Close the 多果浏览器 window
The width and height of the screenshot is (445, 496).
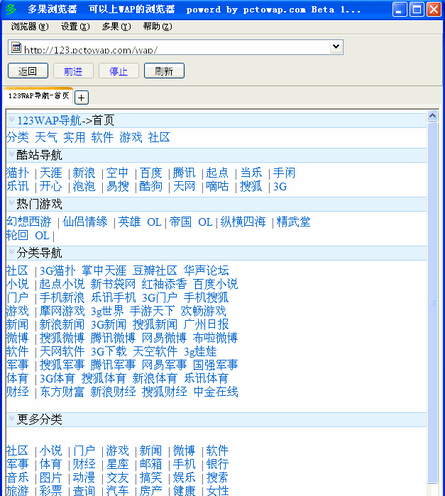click(434, 9)
